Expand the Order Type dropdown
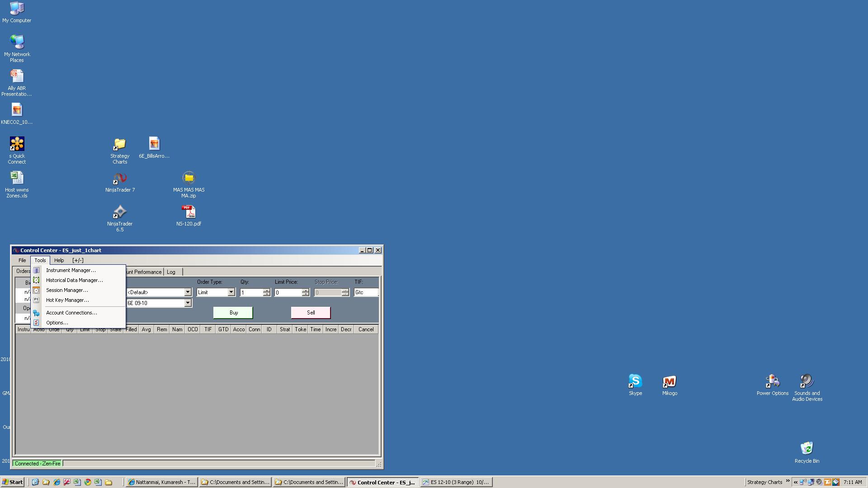The height and width of the screenshot is (488, 868). click(x=231, y=292)
